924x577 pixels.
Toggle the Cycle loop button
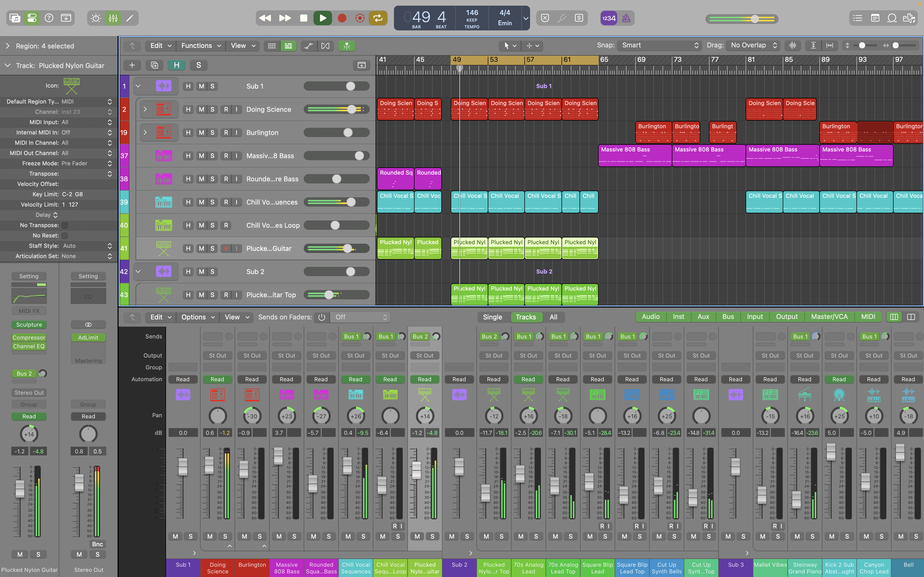tap(378, 18)
